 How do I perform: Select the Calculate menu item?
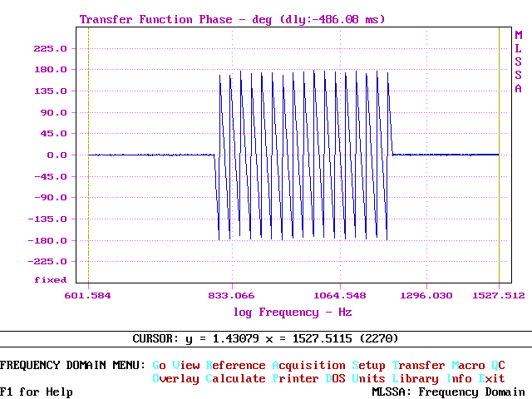click(236, 379)
